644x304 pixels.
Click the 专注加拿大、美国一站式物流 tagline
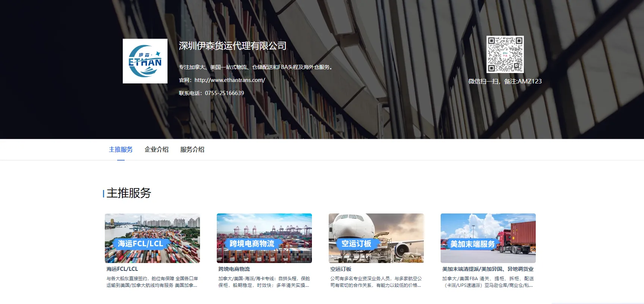point(256,67)
